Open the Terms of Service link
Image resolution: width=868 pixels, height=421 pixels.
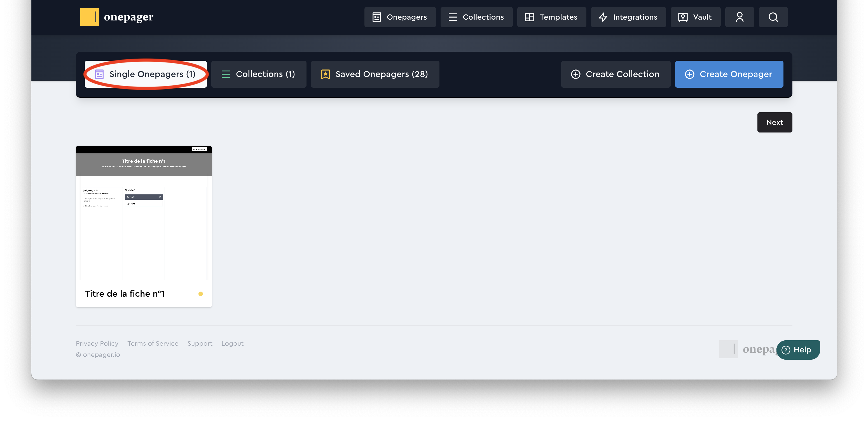point(153,343)
